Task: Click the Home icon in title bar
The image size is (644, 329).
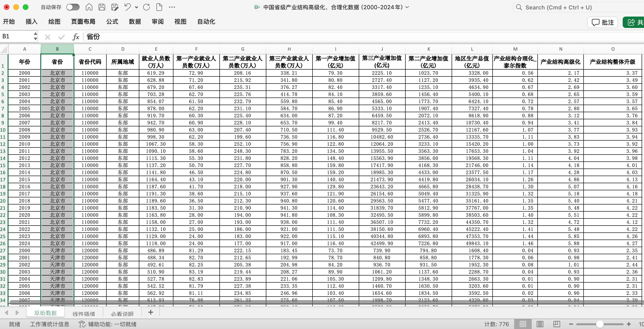Action: coord(89,7)
